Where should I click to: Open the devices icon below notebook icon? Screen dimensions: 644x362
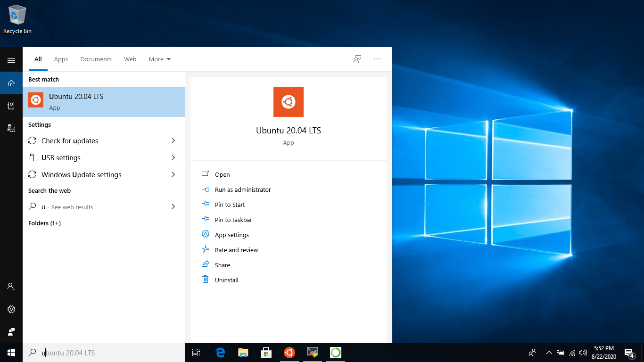pos(11,128)
